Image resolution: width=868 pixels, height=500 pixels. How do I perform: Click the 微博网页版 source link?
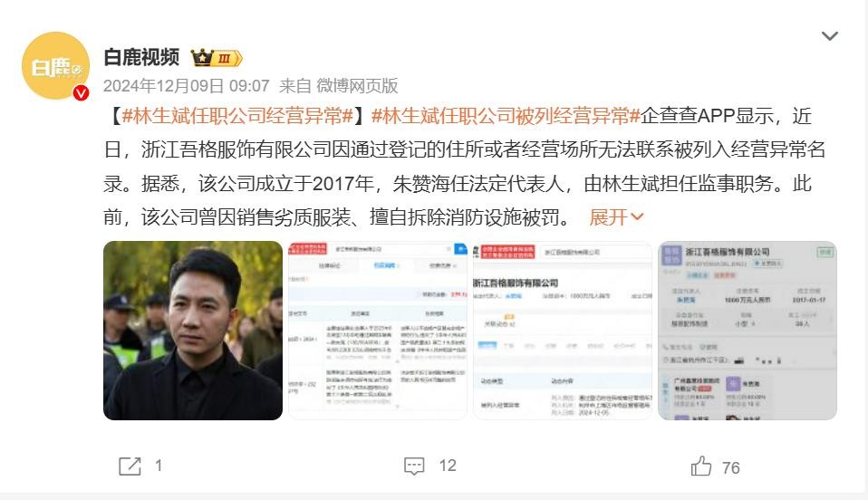pos(357,86)
